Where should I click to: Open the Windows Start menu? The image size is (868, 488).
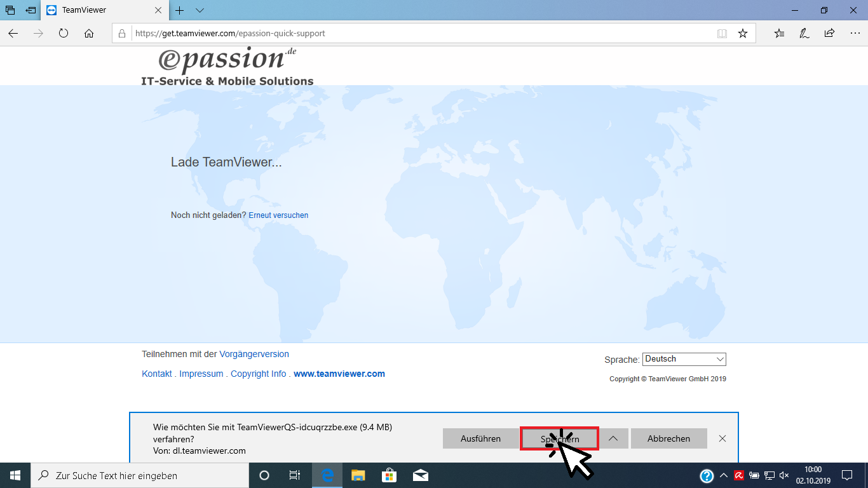(x=15, y=475)
